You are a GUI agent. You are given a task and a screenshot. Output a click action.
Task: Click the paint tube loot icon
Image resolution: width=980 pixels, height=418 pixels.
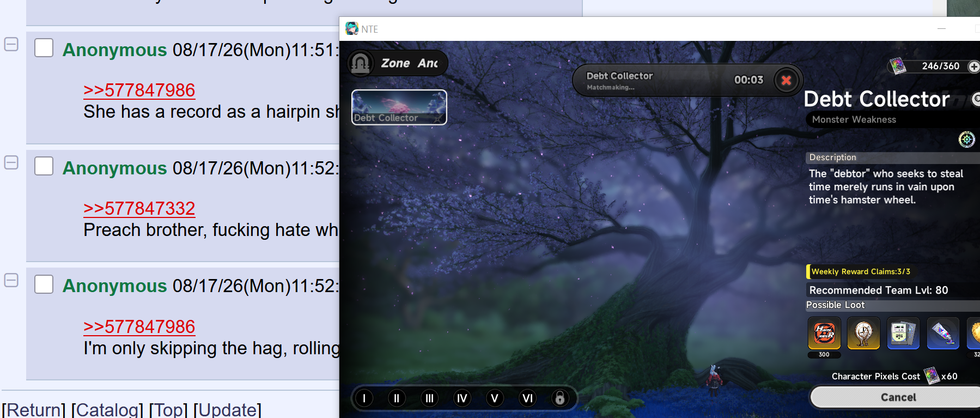pos(943,333)
